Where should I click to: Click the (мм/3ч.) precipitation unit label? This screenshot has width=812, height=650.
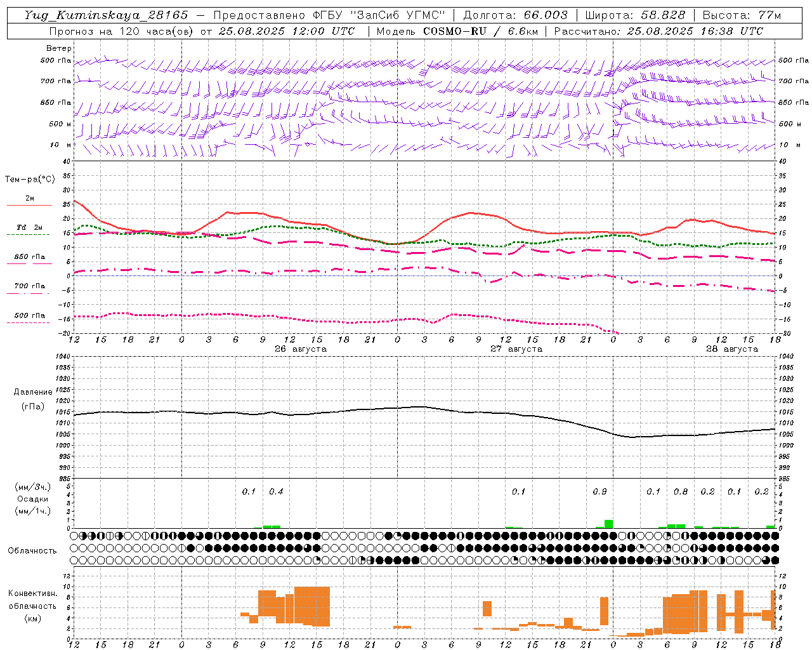(32, 487)
